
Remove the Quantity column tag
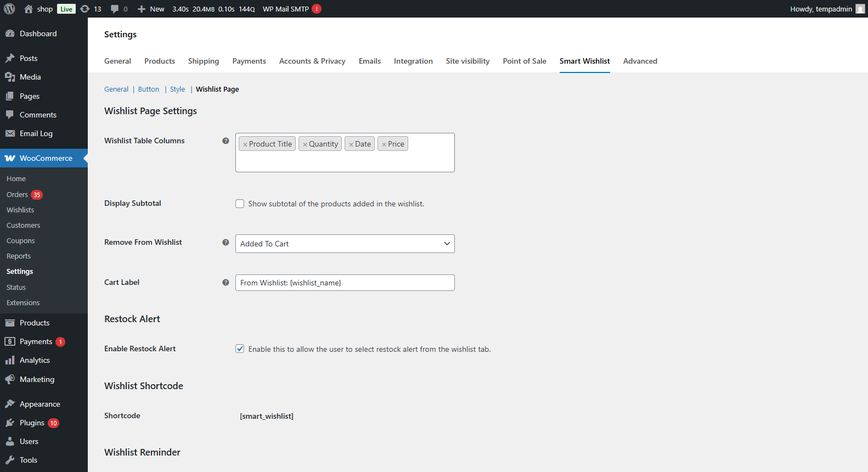tap(305, 144)
